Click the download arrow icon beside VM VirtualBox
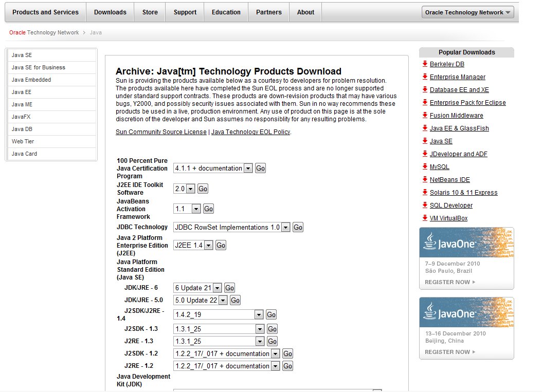This screenshot has height=392, width=542. (x=425, y=218)
